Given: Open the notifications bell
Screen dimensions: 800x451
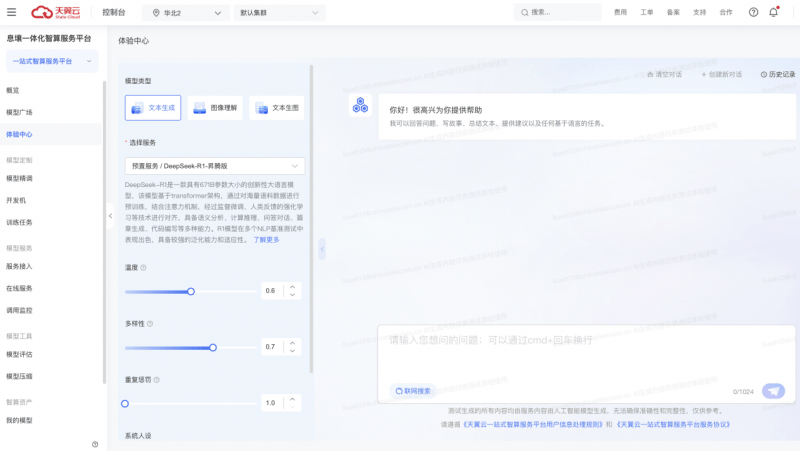Looking at the screenshot, I should [x=773, y=12].
